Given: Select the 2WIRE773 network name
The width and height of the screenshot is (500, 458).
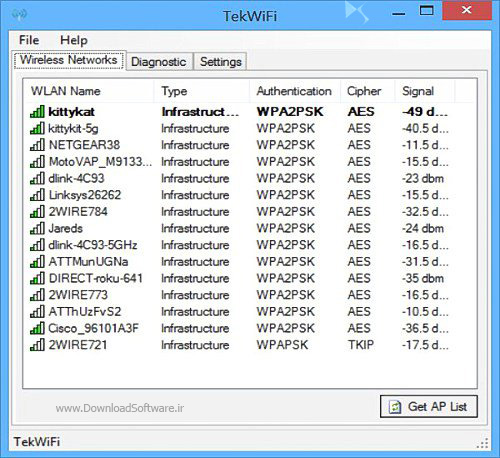Looking at the screenshot, I should click(x=78, y=295).
